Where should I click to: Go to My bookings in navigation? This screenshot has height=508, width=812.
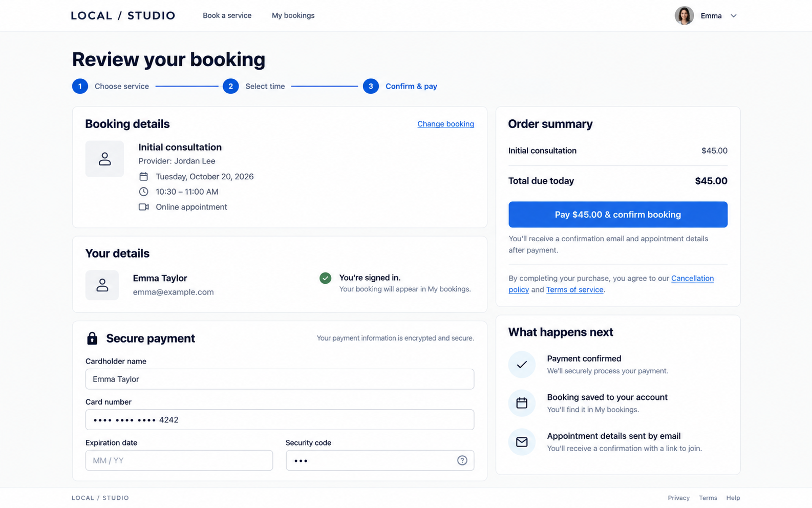click(x=293, y=15)
